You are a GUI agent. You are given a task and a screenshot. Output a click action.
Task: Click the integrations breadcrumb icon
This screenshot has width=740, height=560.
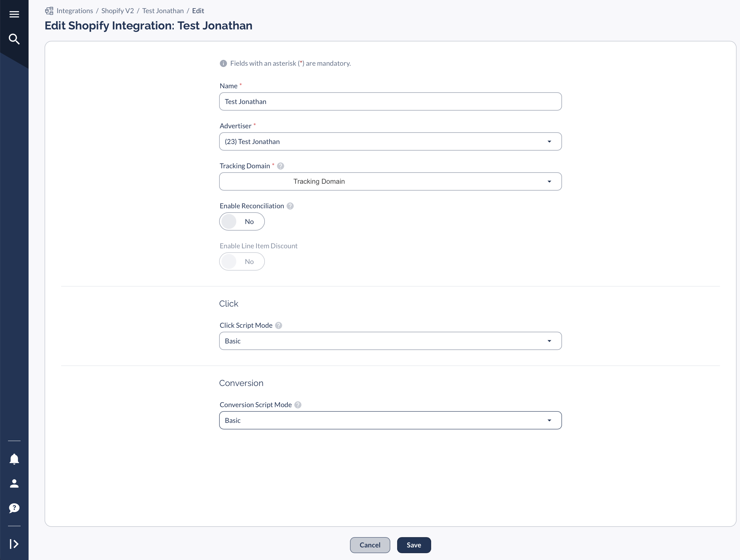pos(49,11)
